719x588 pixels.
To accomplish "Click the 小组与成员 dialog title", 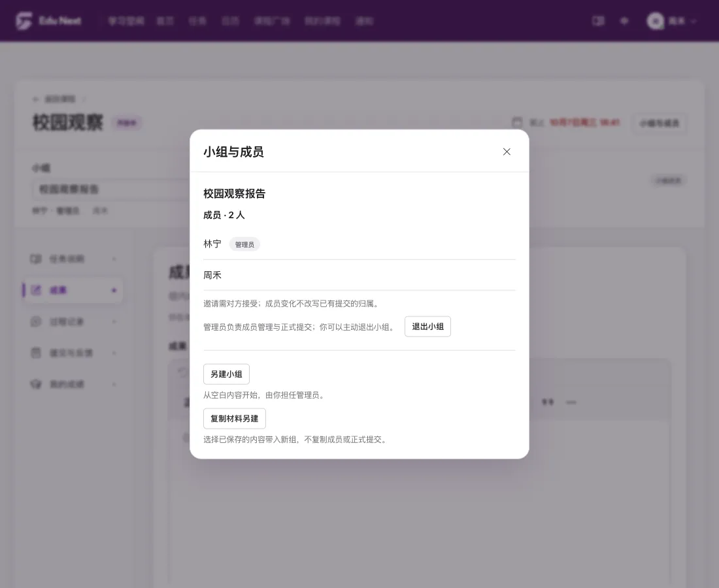I will click(233, 152).
